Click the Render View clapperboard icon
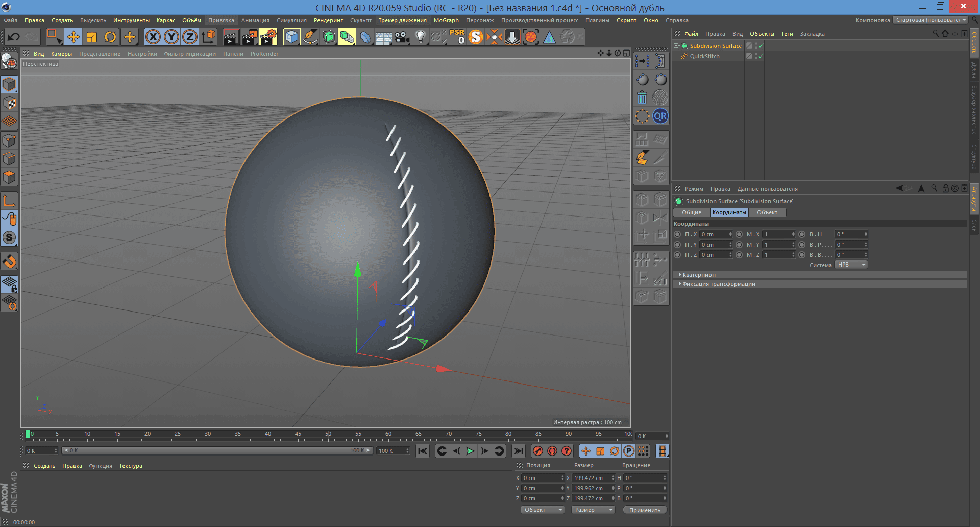 pos(231,37)
